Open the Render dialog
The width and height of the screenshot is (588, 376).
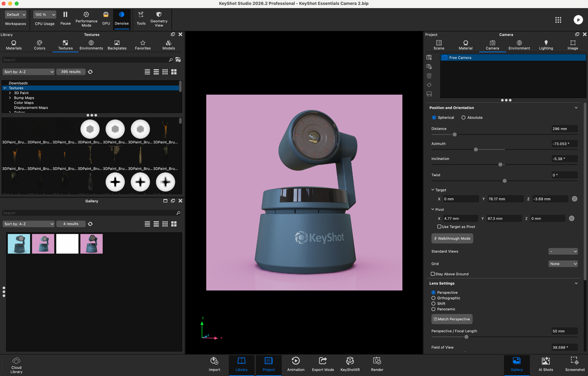[377, 364]
